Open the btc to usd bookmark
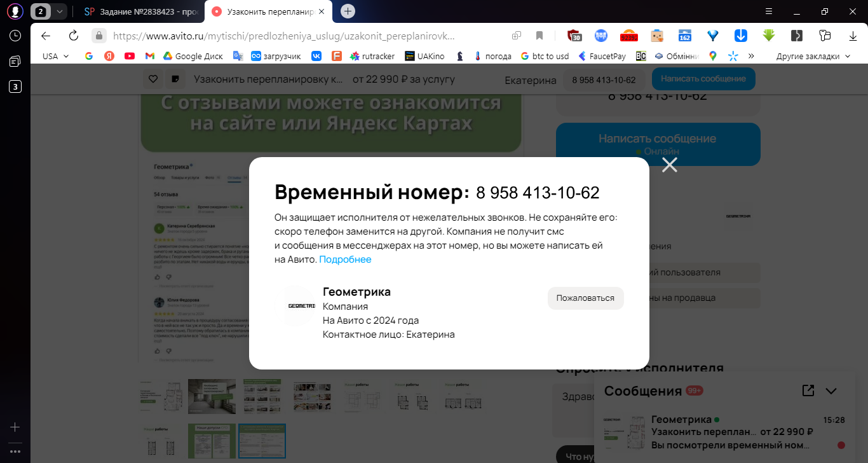868x463 pixels. point(545,56)
